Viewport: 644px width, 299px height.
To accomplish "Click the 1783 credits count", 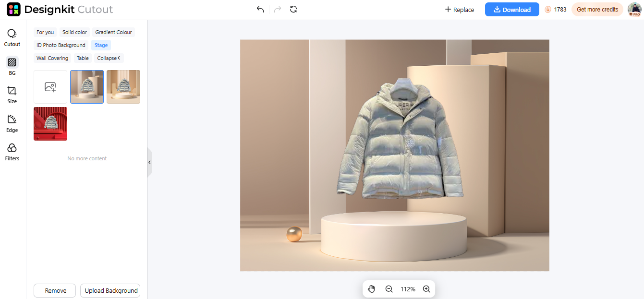I will [560, 10].
